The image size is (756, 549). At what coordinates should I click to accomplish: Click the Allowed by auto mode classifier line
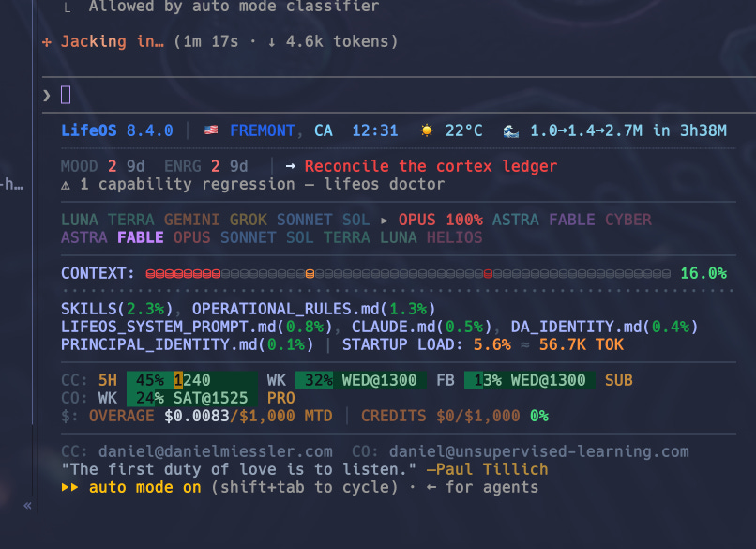234,7
